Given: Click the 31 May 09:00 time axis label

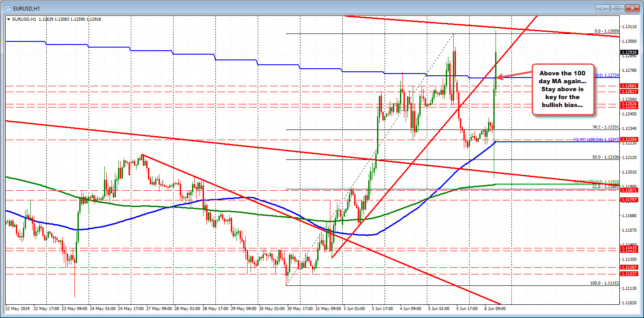Looking at the screenshot, I should tap(329, 308).
